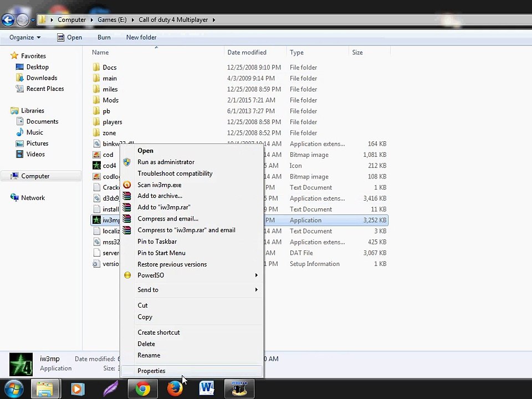532x399 pixels.
Task: Click the New folder button
Action: pyautogui.click(x=141, y=37)
